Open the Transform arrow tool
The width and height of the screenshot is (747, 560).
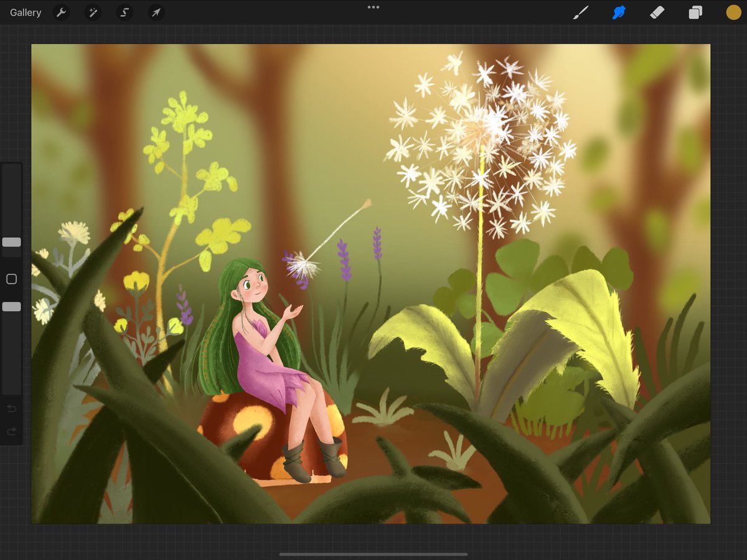(x=156, y=12)
